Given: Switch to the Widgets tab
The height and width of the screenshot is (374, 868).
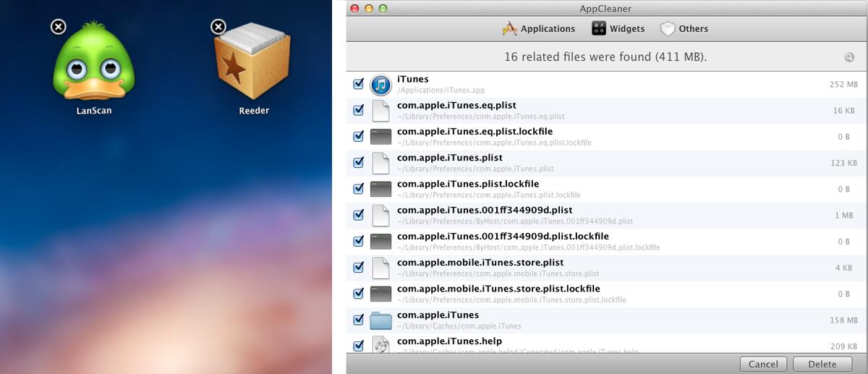Looking at the screenshot, I should click(x=618, y=29).
